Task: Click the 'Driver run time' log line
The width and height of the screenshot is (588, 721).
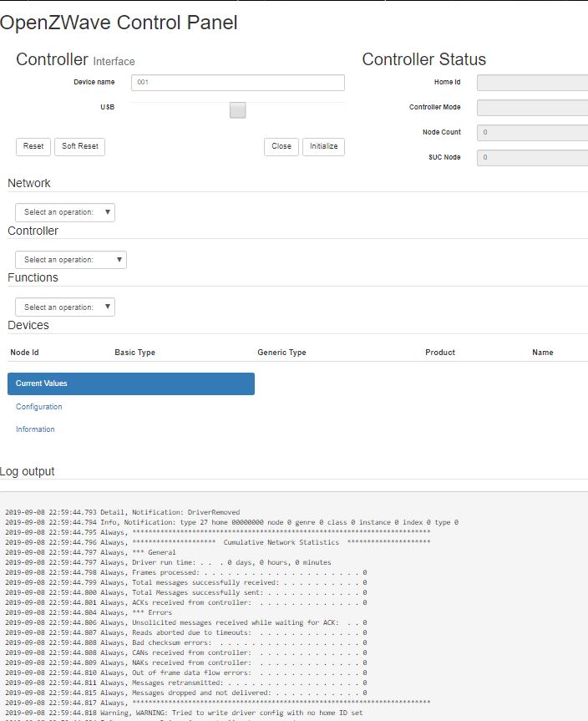Action: point(168,562)
